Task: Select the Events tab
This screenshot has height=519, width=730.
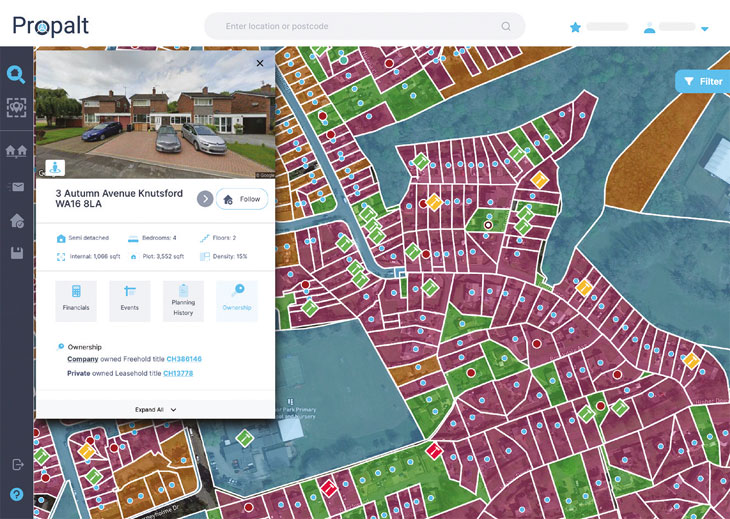Action: click(129, 300)
